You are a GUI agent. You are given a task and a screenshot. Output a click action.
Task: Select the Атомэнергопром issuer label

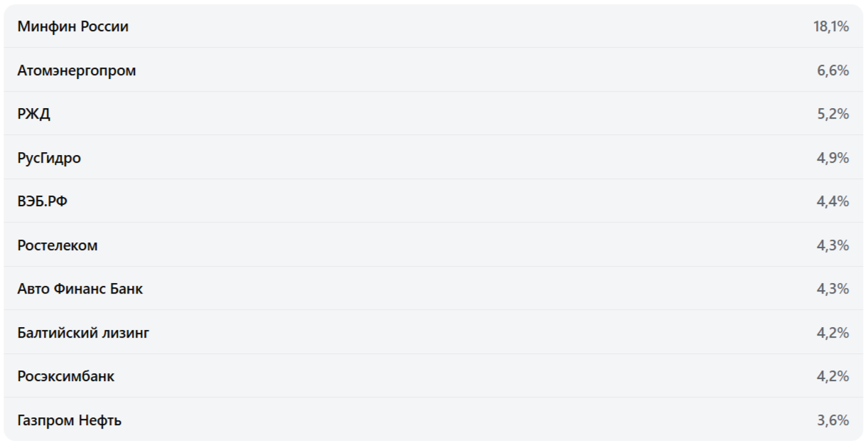tap(77, 70)
